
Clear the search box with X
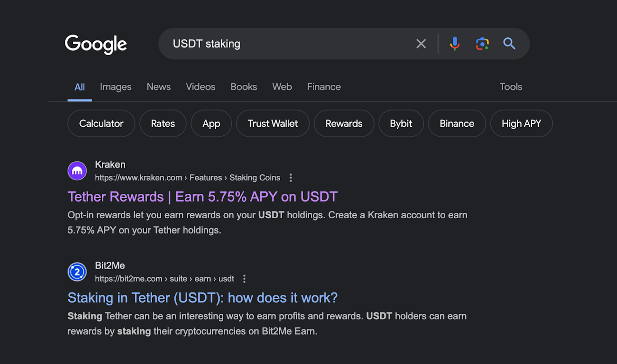click(x=421, y=44)
